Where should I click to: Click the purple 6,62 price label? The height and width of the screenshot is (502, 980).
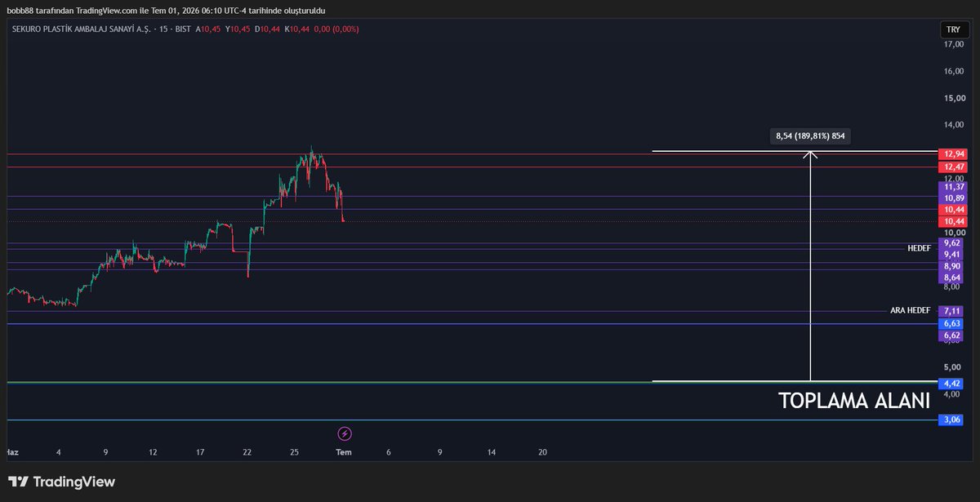[951, 335]
